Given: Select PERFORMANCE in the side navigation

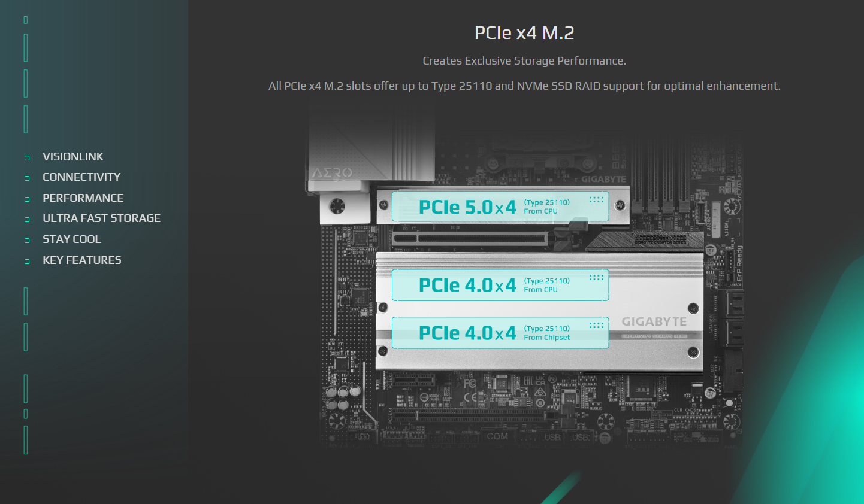Looking at the screenshot, I should (x=83, y=198).
